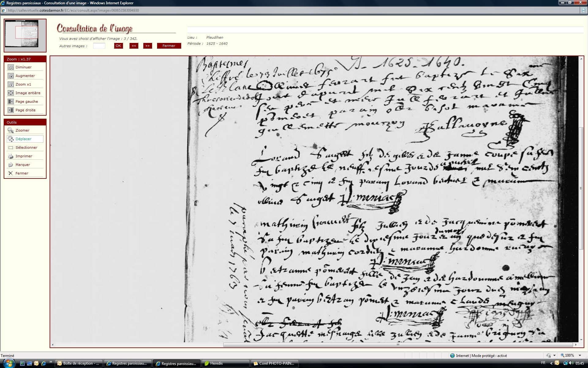Viewport: 588px width, 368px height.
Task: Click the Diminuer zoom-out icon
Action: pos(11,67)
